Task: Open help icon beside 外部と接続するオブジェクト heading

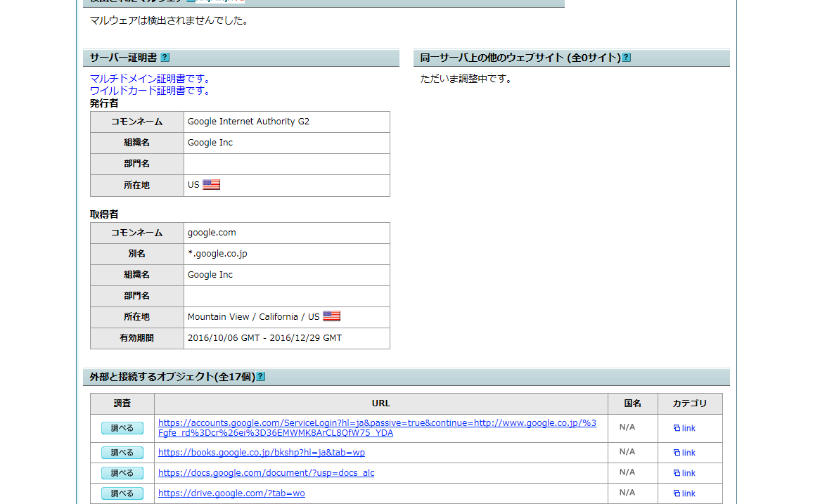Action: pyautogui.click(x=261, y=377)
